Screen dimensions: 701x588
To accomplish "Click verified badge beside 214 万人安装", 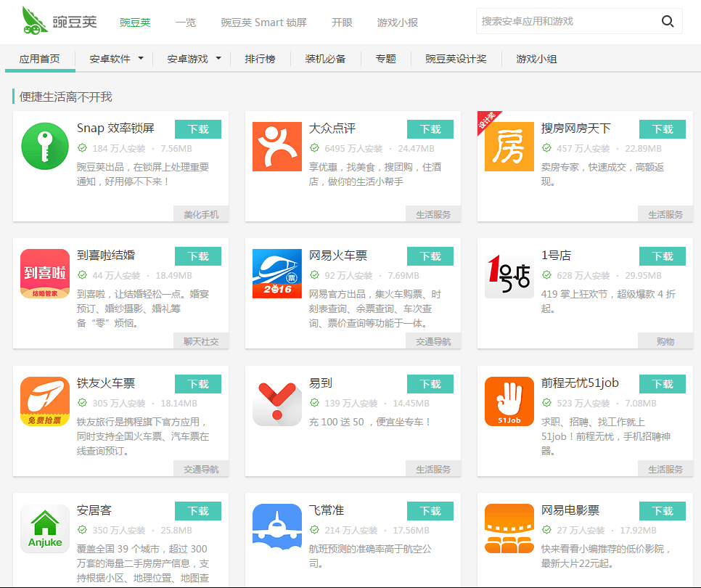I will [314, 530].
